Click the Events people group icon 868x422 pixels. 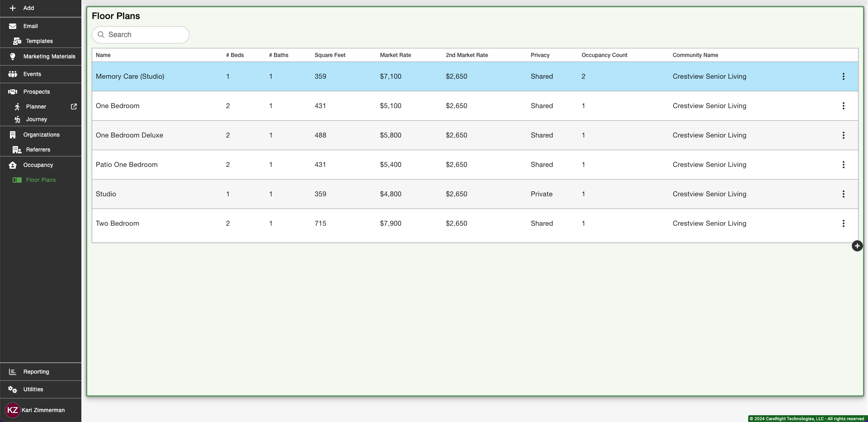(x=13, y=74)
